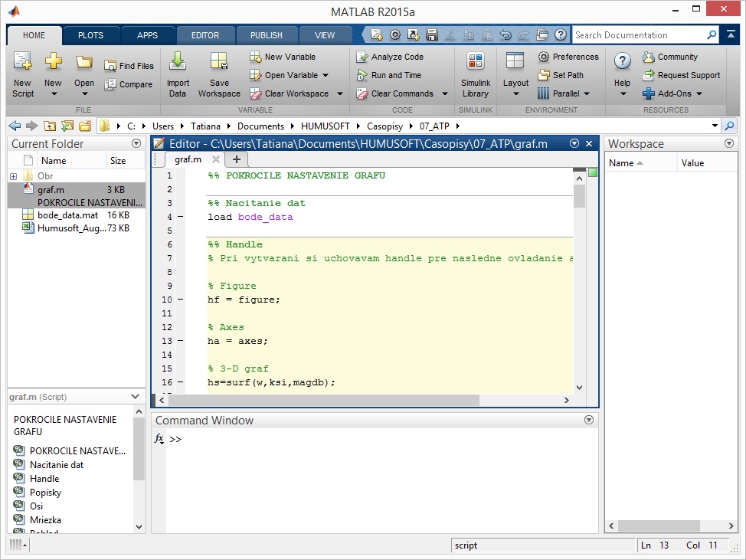Add a new editor tab
746x560 pixels.
(x=237, y=159)
